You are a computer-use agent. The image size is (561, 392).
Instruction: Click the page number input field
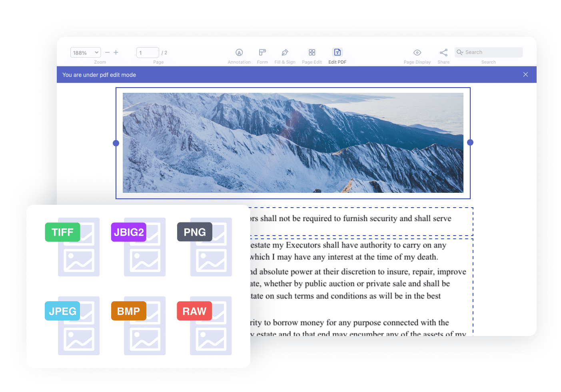pyautogui.click(x=147, y=53)
